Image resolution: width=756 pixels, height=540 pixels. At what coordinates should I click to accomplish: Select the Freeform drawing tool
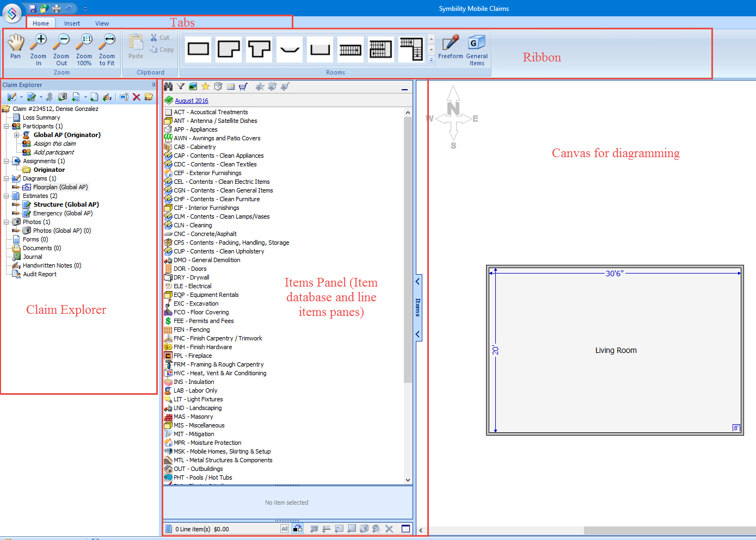pos(451,47)
